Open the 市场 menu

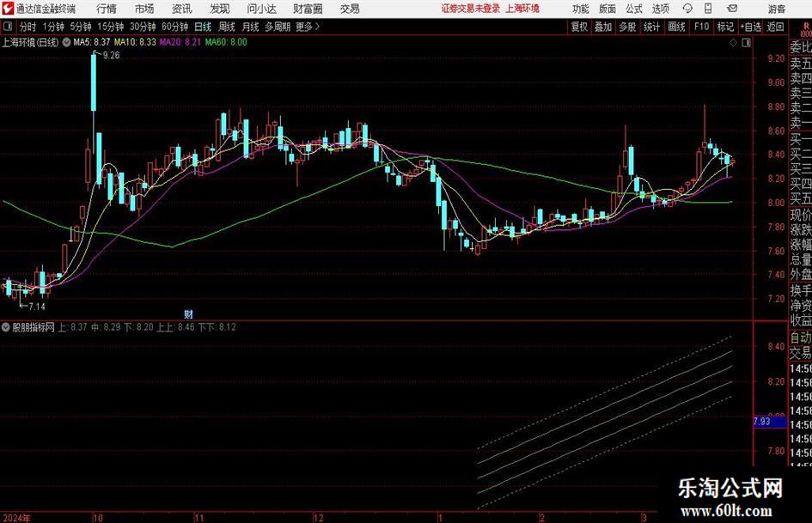point(144,9)
